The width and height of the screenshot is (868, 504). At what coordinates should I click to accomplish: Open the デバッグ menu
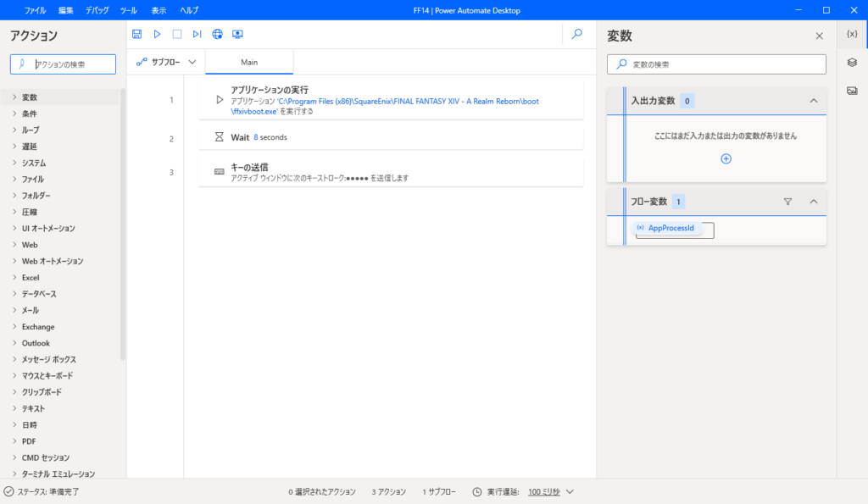97,10
